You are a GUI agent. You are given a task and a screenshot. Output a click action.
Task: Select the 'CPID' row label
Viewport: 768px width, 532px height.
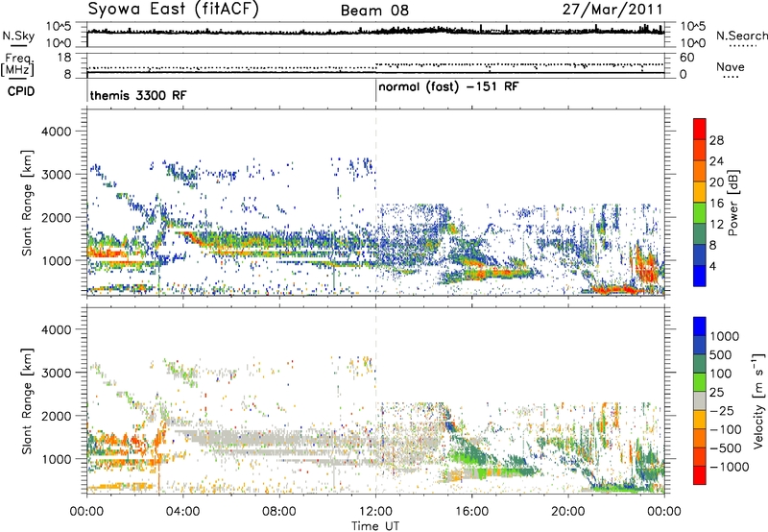point(21,91)
